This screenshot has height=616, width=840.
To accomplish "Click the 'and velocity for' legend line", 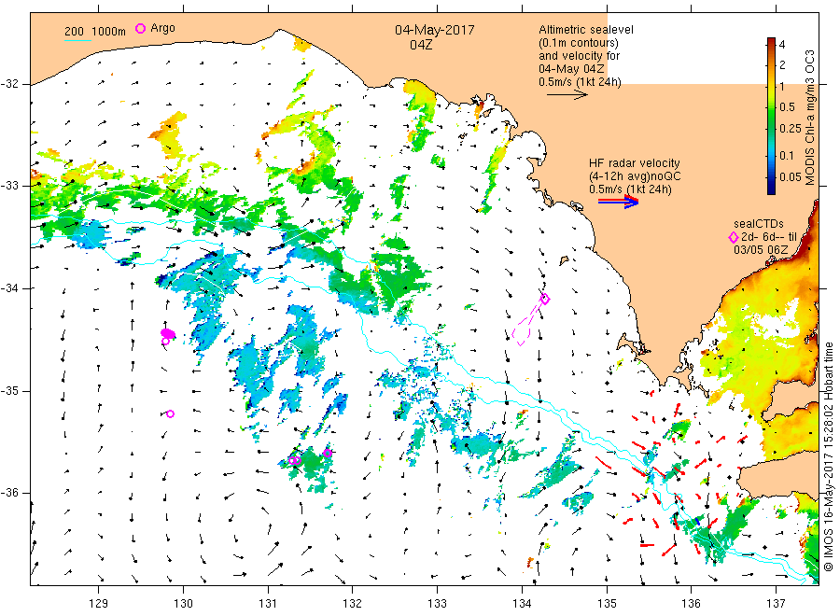I will (x=579, y=56).
